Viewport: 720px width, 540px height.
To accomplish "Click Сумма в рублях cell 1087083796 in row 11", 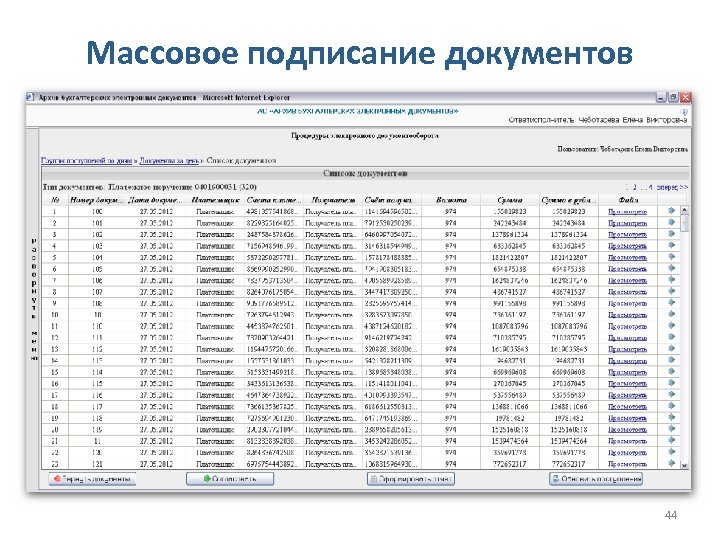I will 568,326.
